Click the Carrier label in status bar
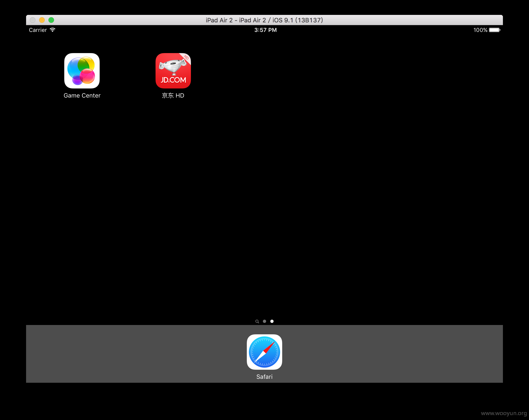Screen dimensions: 529x420 coord(38,30)
